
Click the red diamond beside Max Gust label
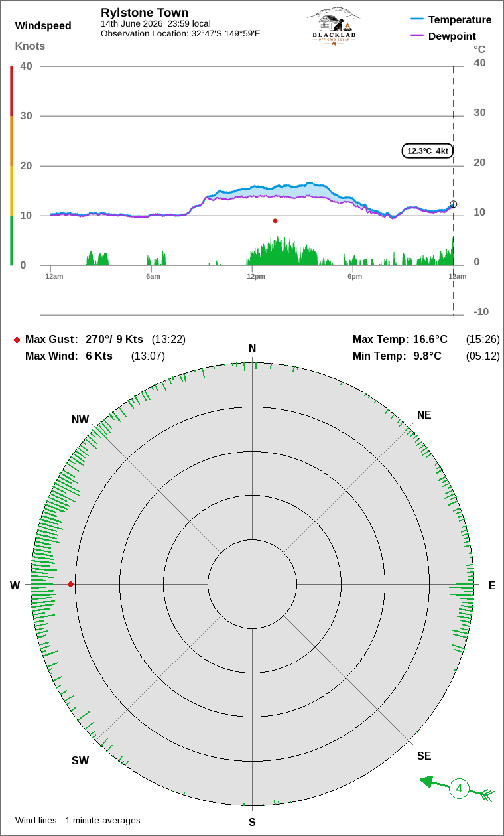pyautogui.click(x=17, y=340)
